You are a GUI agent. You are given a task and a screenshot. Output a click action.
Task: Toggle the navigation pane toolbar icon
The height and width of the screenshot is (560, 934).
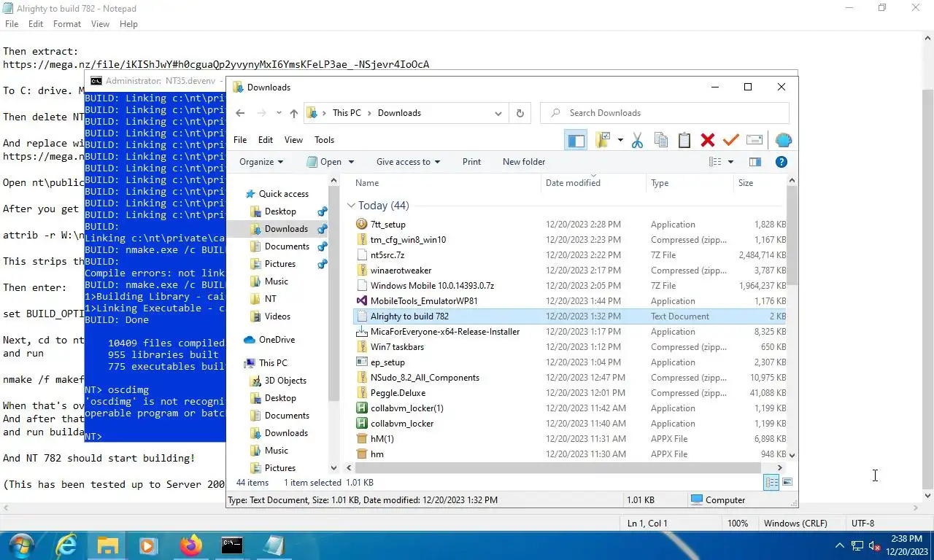[x=576, y=141]
